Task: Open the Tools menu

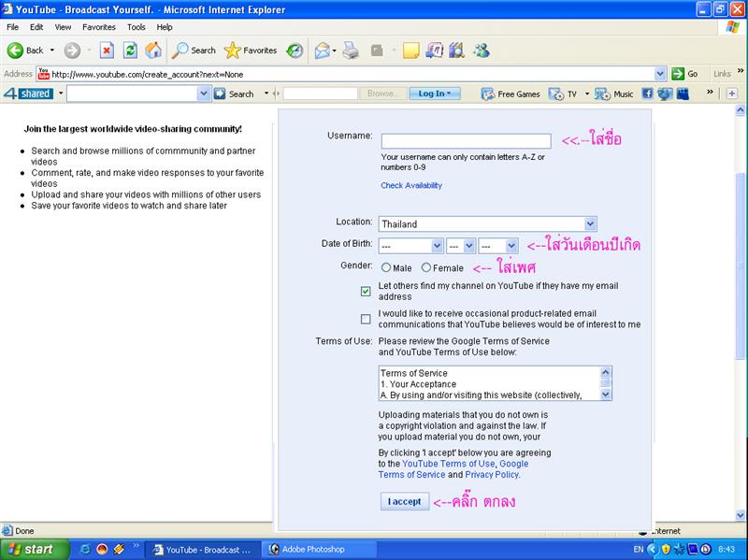Action: (137, 27)
